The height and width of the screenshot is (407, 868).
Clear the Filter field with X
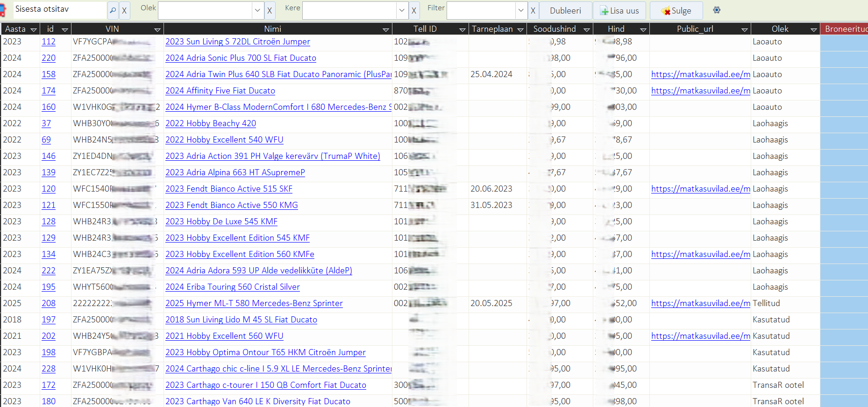coord(533,10)
